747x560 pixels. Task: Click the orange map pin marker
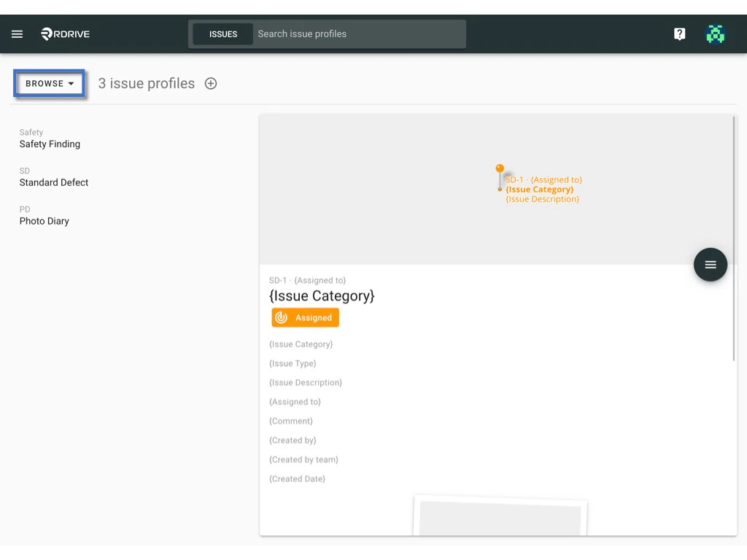coord(500,170)
